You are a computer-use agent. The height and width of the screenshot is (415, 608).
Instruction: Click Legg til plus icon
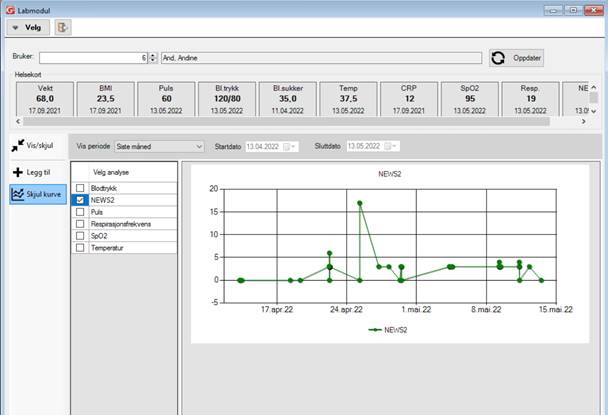(x=18, y=172)
